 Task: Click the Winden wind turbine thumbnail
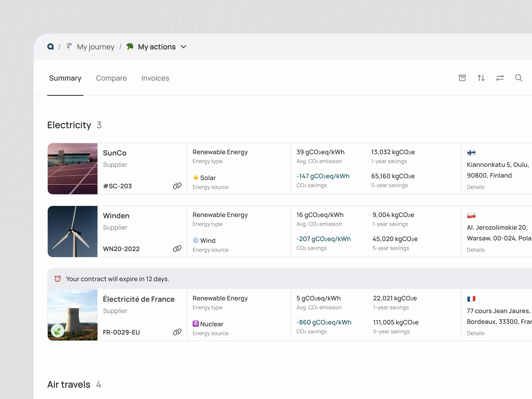[x=73, y=231]
